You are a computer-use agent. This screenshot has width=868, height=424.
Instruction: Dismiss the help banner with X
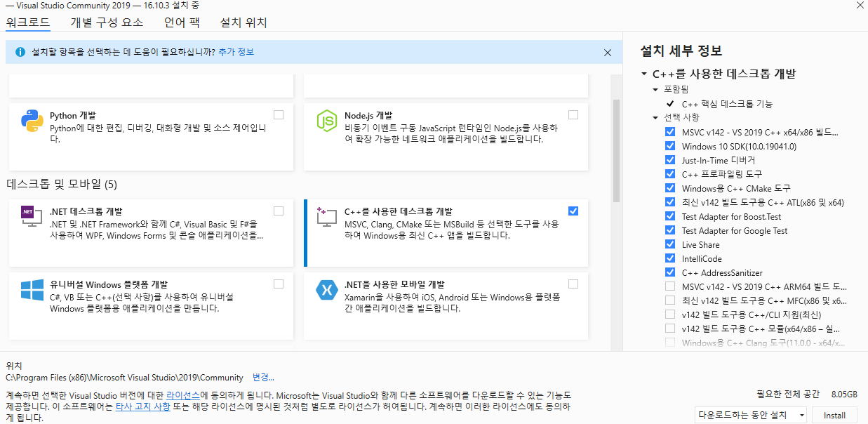pos(608,53)
